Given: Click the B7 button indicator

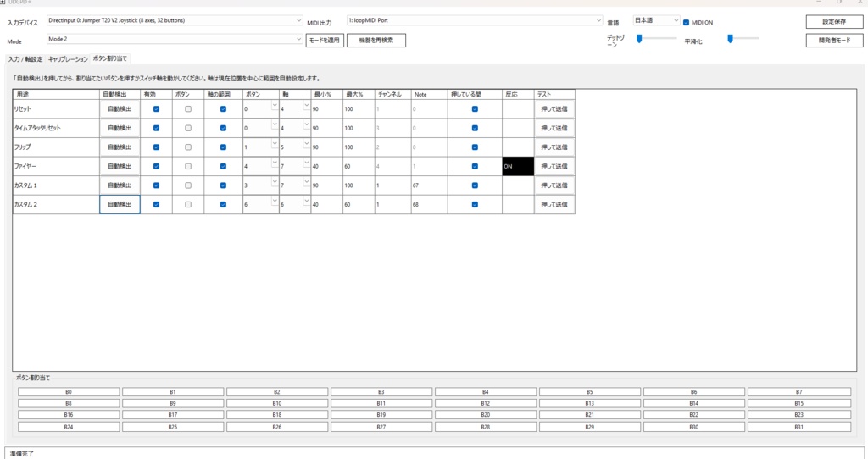Looking at the screenshot, I should (x=798, y=392).
